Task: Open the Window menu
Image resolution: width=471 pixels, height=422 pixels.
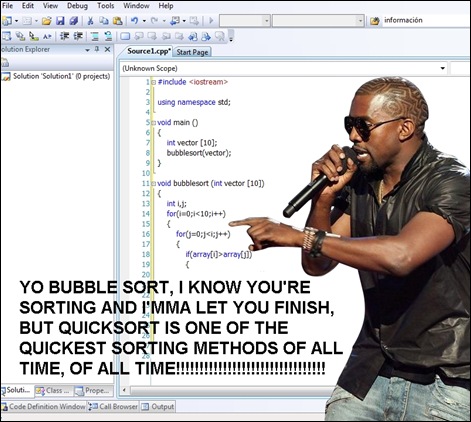Action: [136, 6]
